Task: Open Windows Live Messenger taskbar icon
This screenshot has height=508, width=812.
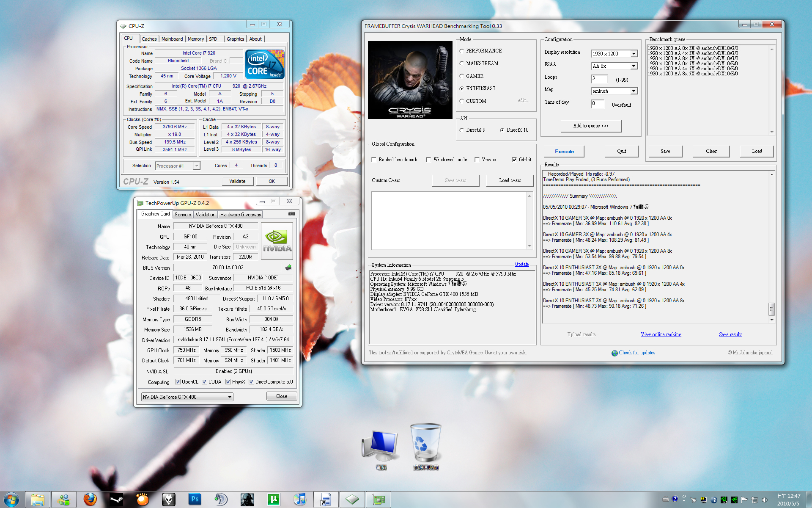Action: (64, 500)
